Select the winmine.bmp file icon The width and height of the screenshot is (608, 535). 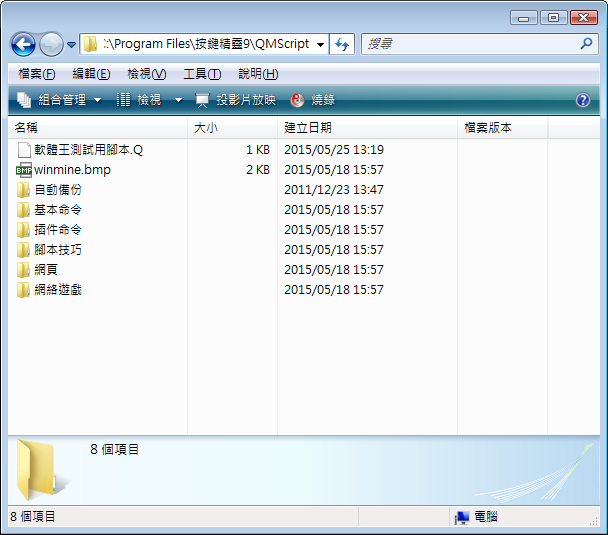(24, 170)
